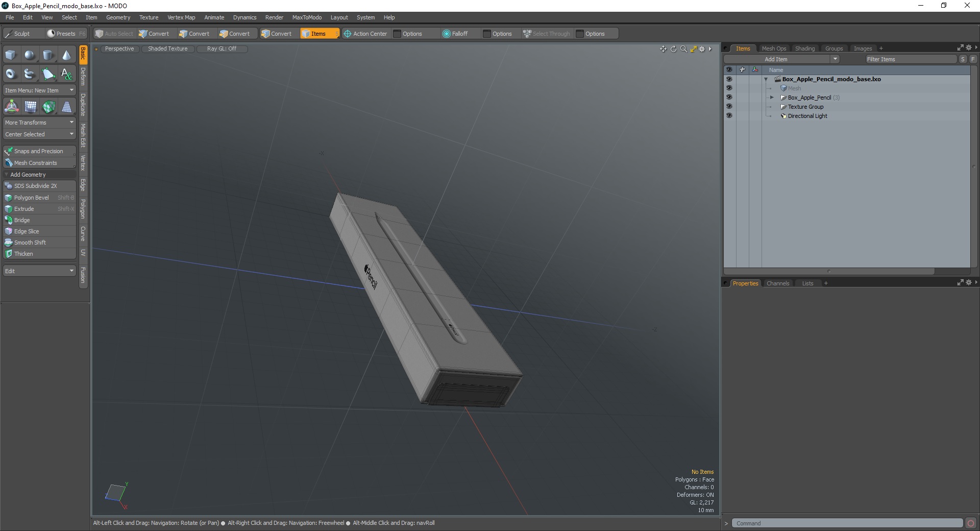Open the Add Item dropdown arrow
The width and height of the screenshot is (980, 531).
835,59
